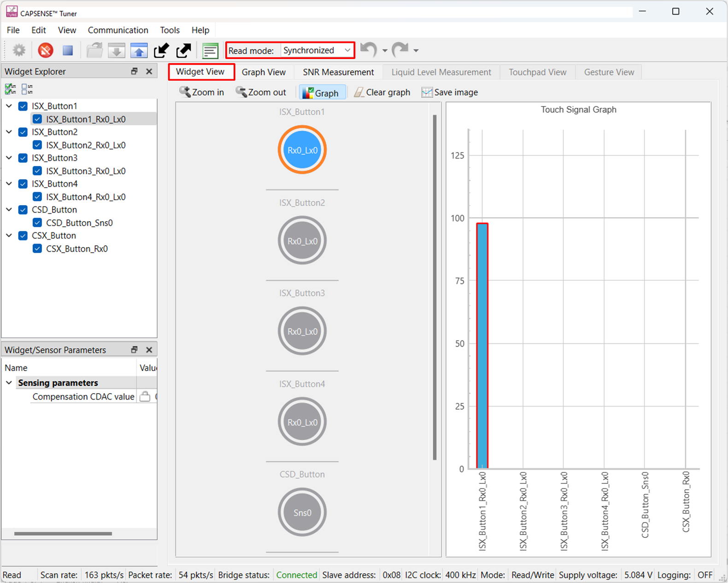Toggle the CSD_Button_Sns0 checkbox
728x583 pixels.
pyautogui.click(x=38, y=223)
